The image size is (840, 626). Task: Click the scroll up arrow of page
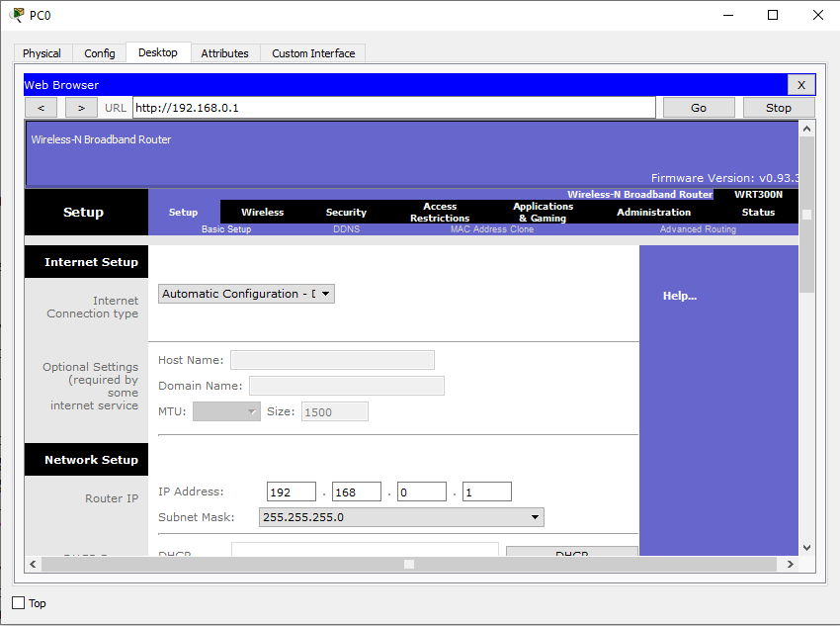tap(806, 129)
